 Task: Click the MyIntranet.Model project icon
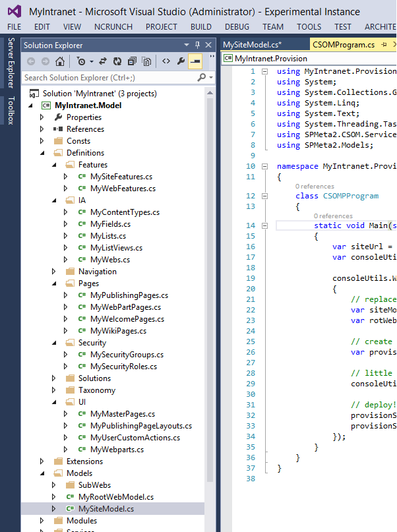[x=46, y=105]
